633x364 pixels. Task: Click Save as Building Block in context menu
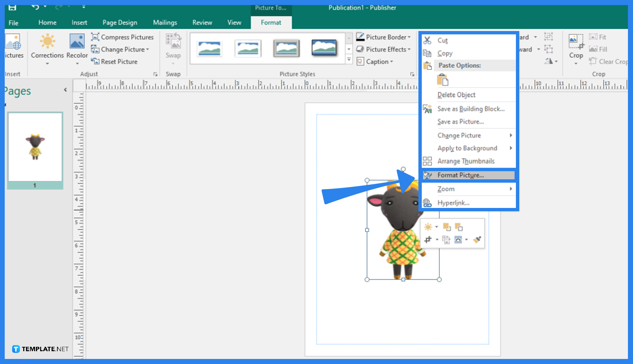(471, 109)
